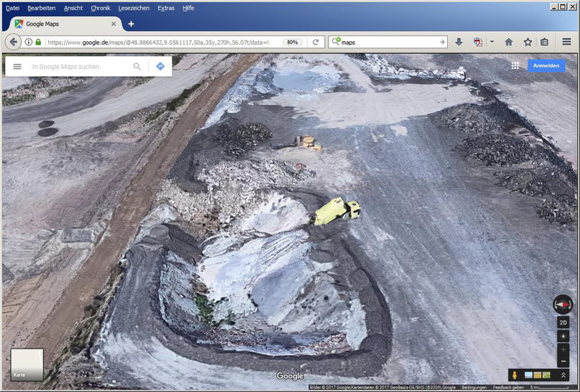580x392 pixels.
Task: Open the Lesezeichen menu
Action: pos(134,7)
